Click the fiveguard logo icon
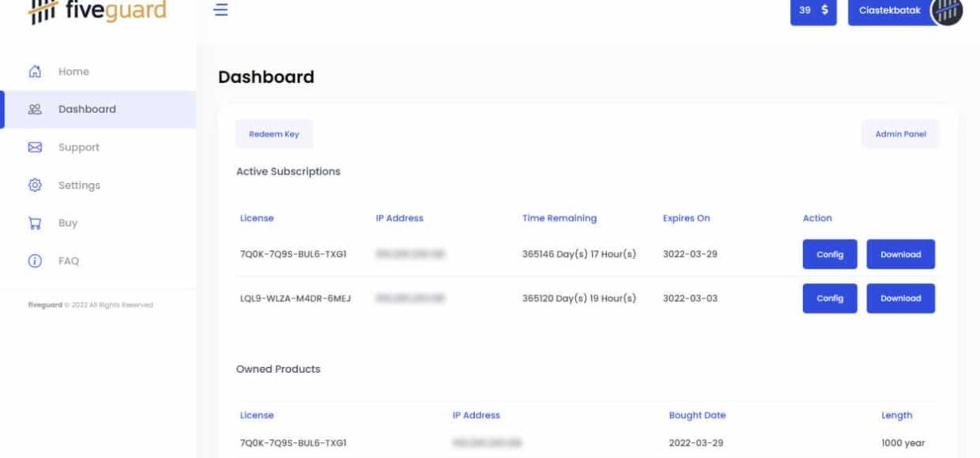The image size is (980, 458). (x=43, y=11)
